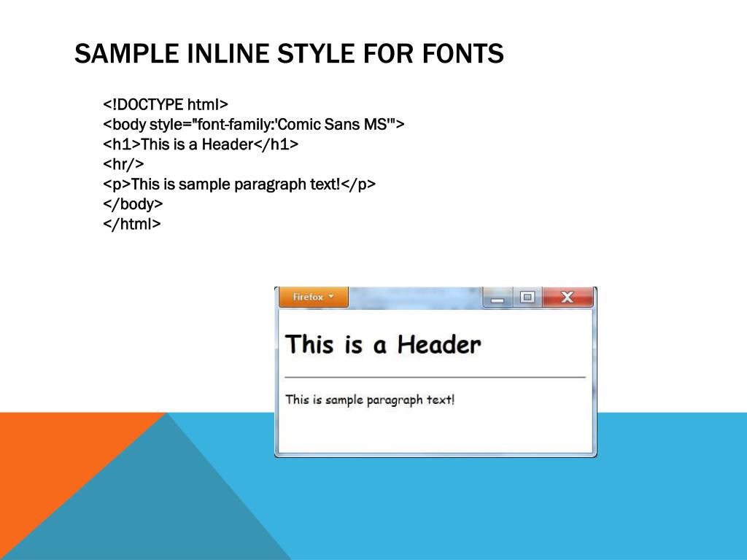The height and width of the screenshot is (560, 747).
Task: Close the Firefox window
Action: [x=568, y=297]
